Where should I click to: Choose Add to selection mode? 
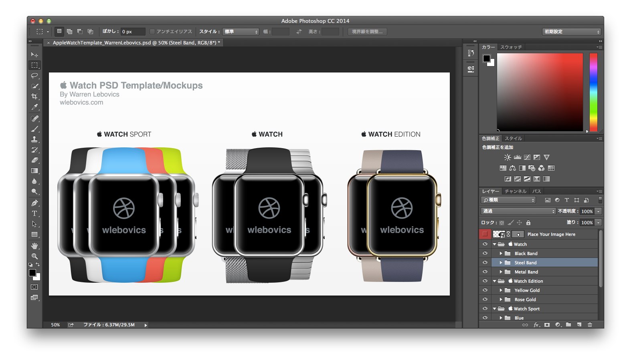pos(70,32)
